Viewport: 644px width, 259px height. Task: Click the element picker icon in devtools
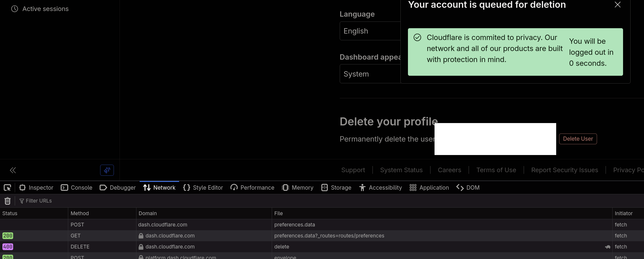(7, 188)
